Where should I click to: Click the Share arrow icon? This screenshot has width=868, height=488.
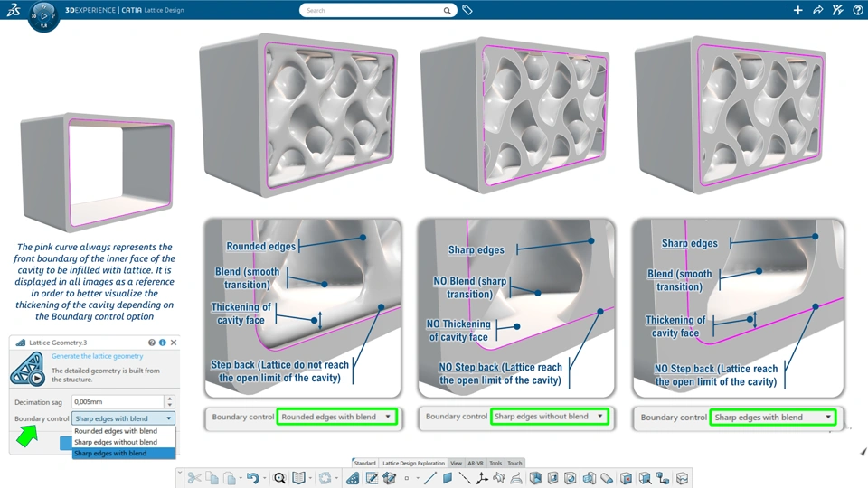[x=817, y=10]
